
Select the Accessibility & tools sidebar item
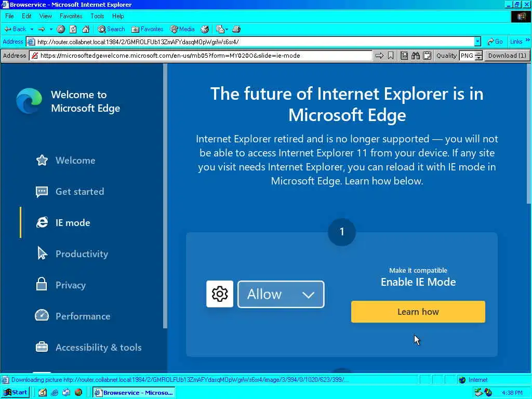(x=88, y=347)
